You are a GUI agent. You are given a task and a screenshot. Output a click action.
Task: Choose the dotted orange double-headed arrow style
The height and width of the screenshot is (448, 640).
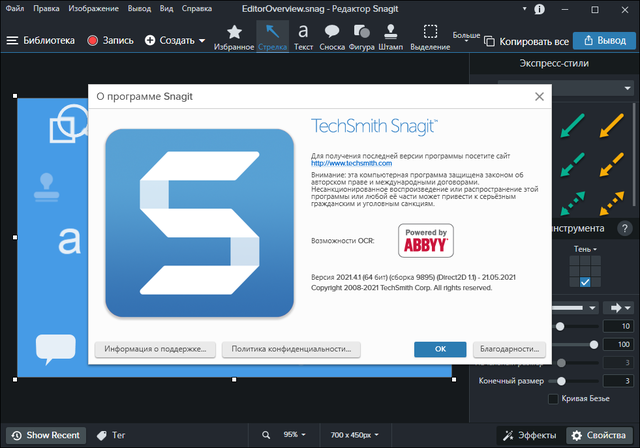pyautogui.click(x=612, y=203)
